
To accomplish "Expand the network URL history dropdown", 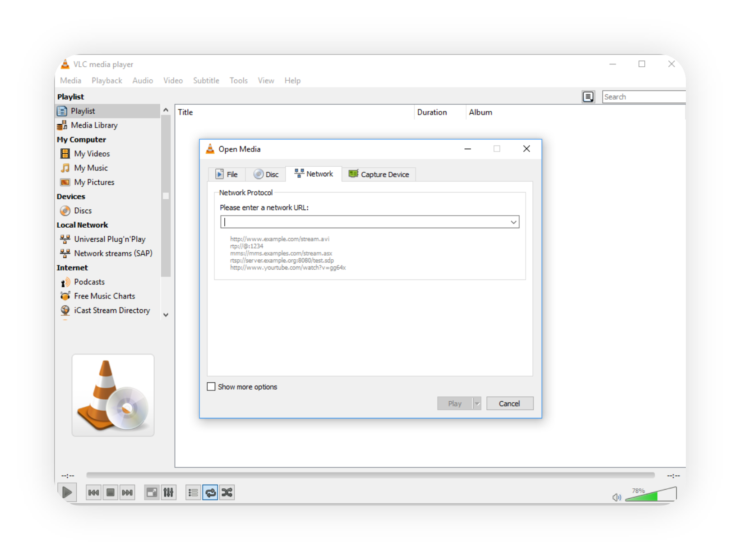I will (513, 222).
